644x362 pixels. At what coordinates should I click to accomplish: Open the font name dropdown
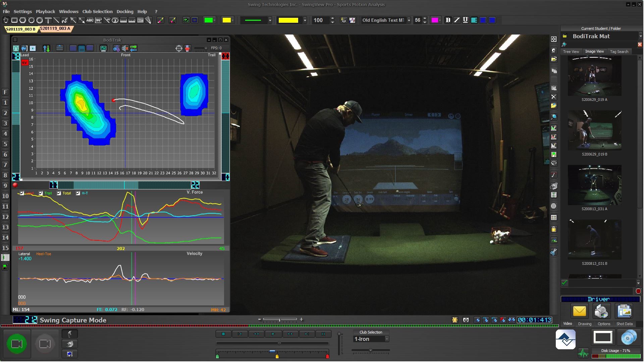[x=409, y=20]
